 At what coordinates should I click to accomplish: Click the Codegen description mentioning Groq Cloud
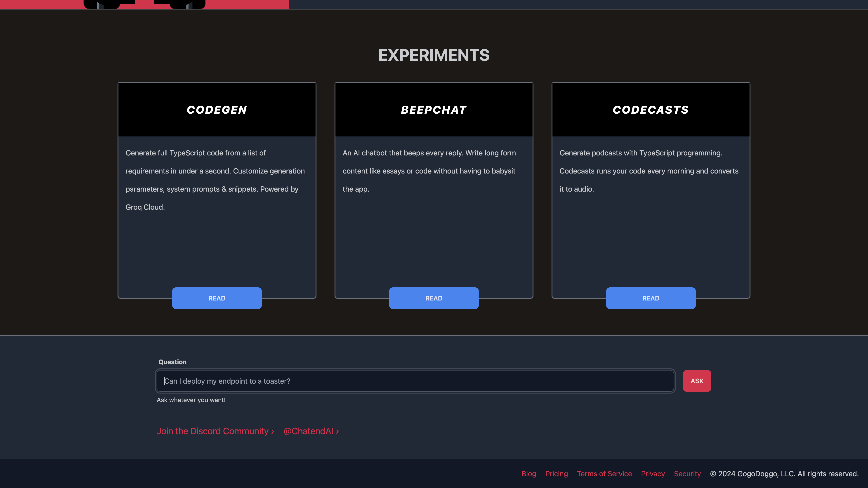coord(215,180)
